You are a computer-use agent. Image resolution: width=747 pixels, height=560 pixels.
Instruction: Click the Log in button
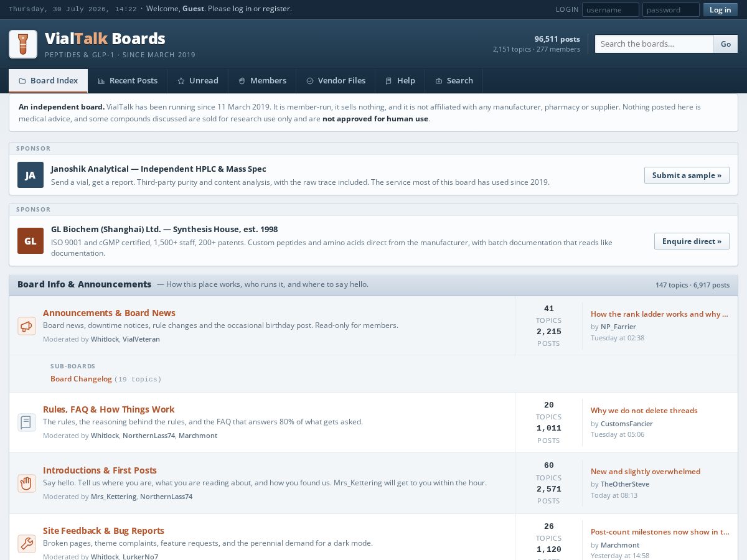[x=720, y=9]
